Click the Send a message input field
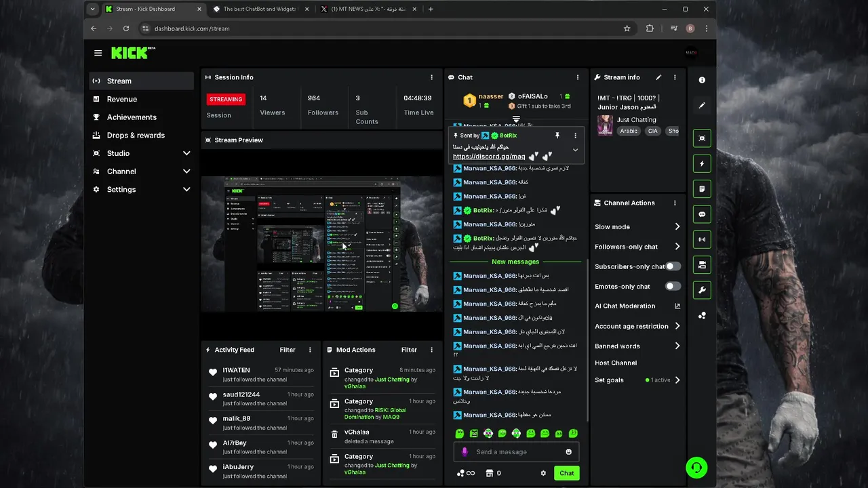 (x=517, y=452)
